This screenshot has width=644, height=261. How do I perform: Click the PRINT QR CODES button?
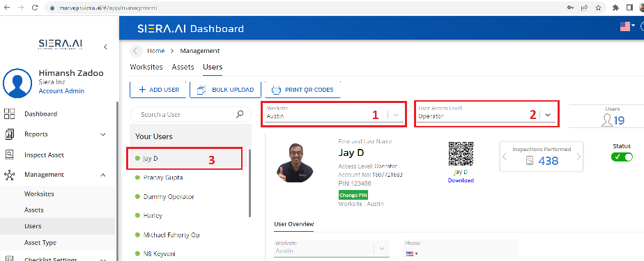(302, 90)
